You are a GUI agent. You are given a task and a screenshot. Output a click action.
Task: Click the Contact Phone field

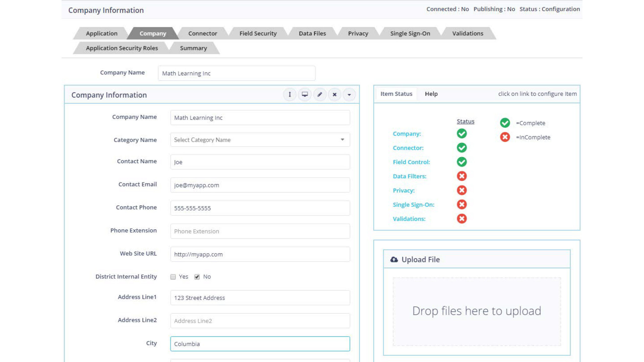(x=260, y=208)
